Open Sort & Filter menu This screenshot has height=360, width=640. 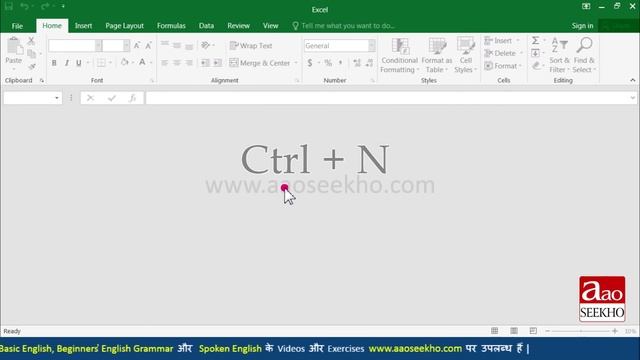[559, 56]
